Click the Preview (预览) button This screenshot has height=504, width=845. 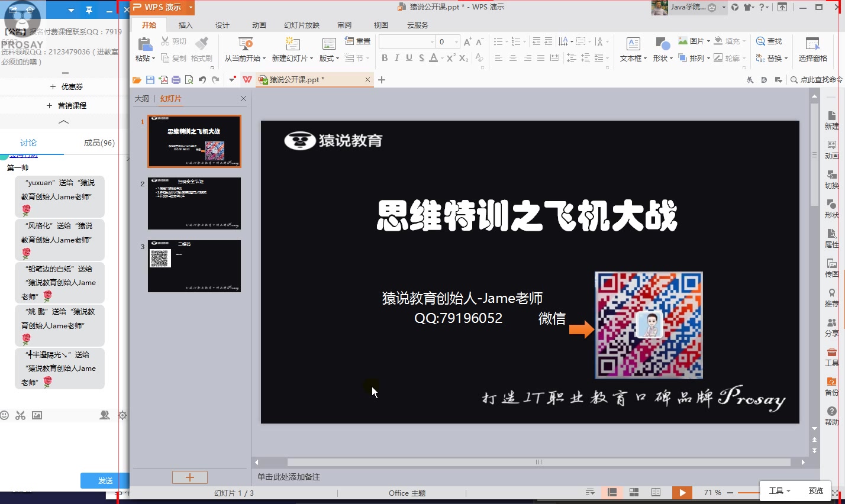click(816, 490)
